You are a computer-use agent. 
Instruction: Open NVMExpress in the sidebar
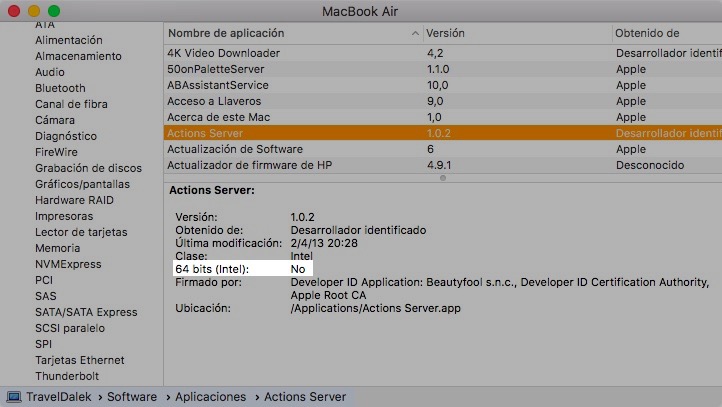point(68,264)
